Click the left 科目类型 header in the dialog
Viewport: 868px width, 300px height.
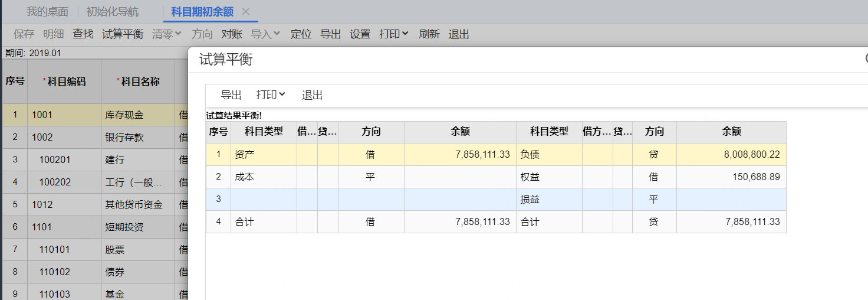click(264, 132)
